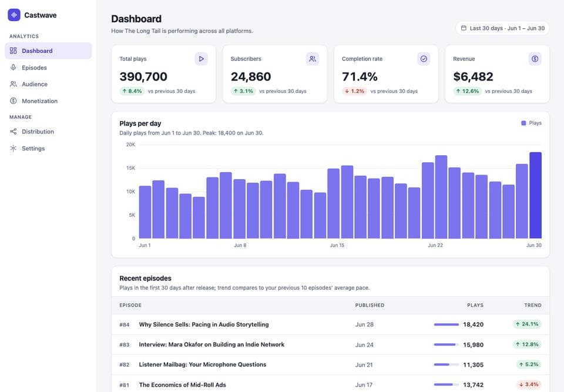
Task: Click the plays progress bar for episode #82
Action: pos(446,364)
